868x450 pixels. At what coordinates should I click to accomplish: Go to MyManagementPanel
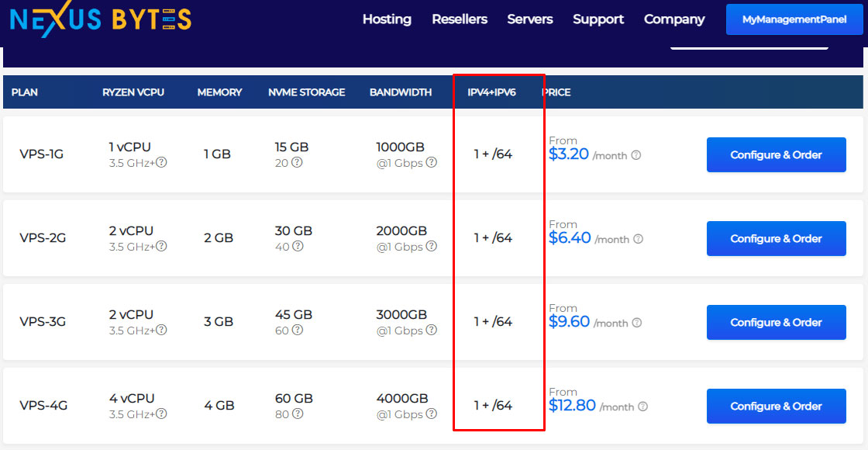(x=794, y=19)
